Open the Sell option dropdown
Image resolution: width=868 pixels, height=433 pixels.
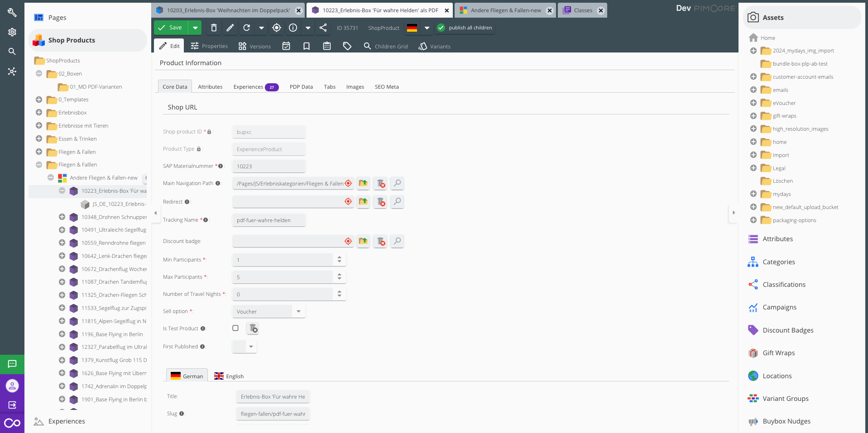point(298,311)
